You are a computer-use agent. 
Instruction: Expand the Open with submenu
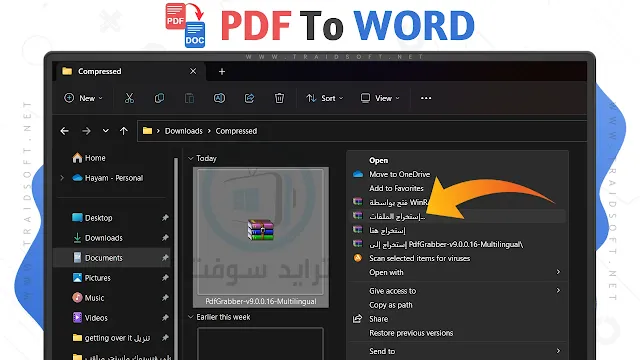558,272
